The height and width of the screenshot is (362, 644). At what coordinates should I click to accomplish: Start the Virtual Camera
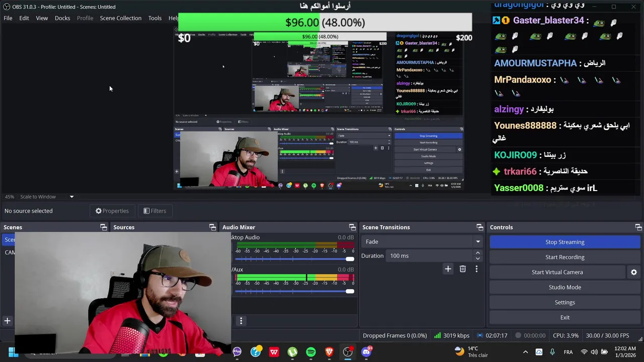[557, 272]
